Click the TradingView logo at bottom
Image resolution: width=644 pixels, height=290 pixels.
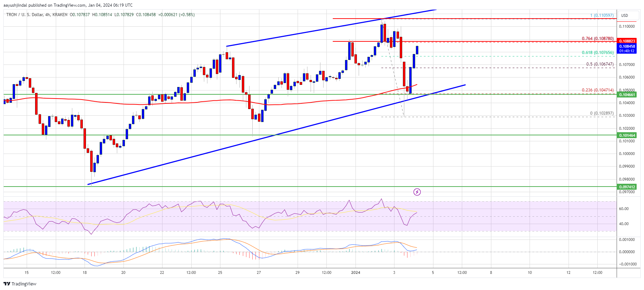21,284
